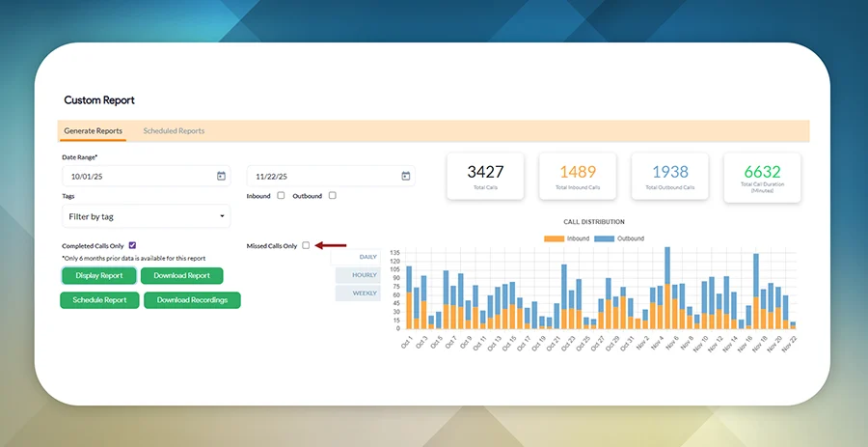The height and width of the screenshot is (447, 868).
Task: Toggle the Outbound checkbox
Action: click(332, 196)
